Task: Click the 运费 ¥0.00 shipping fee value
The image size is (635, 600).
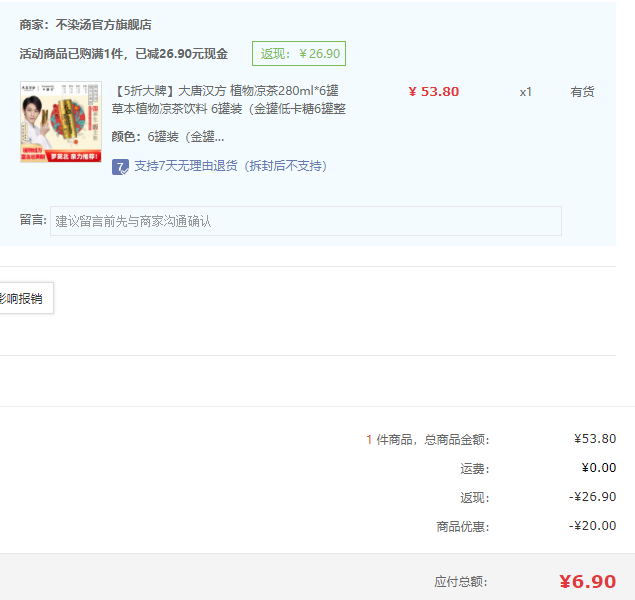Action: point(598,468)
